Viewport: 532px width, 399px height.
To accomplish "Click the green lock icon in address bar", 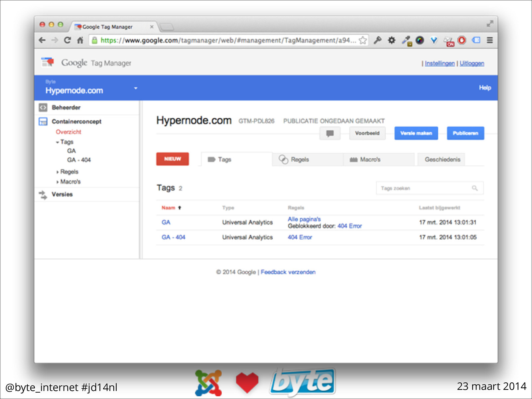I will pyautogui.click(x=95, y=40).
